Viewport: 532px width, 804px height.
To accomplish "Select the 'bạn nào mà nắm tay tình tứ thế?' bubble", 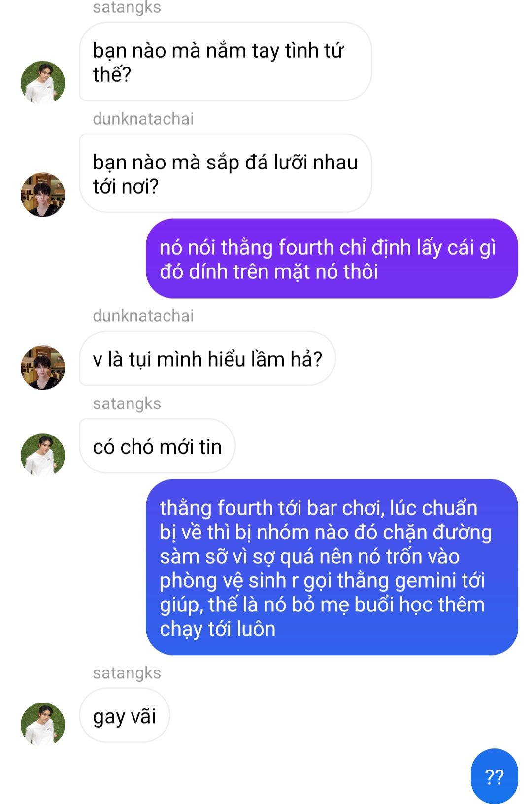I will (x=225, y=62).
